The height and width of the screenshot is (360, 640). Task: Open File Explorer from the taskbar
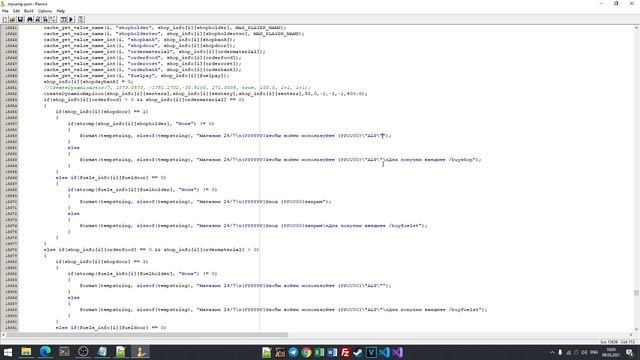[26, 352]
